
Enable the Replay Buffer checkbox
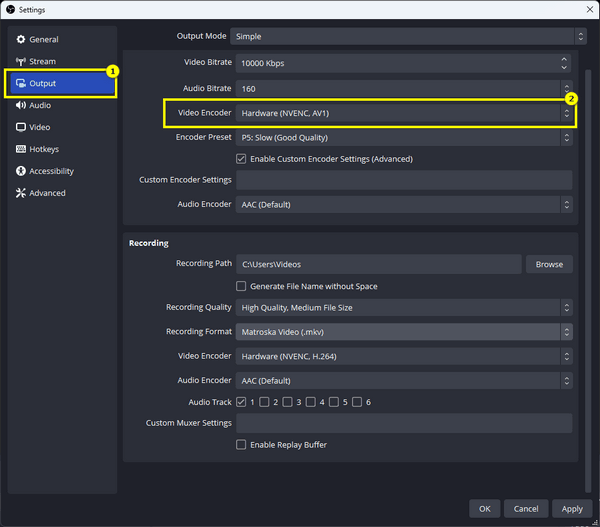pos(241,445)
